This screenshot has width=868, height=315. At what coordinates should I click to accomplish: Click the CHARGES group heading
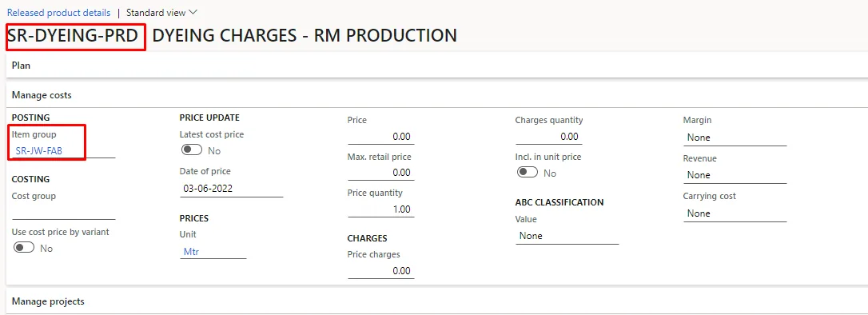[367, 238]
